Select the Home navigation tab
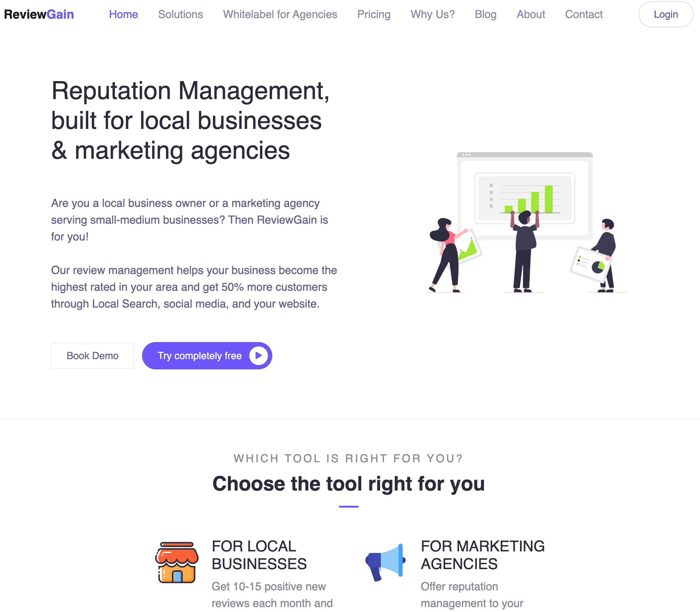The height and width of the screenshot is (612, 700). click(123, 14)
